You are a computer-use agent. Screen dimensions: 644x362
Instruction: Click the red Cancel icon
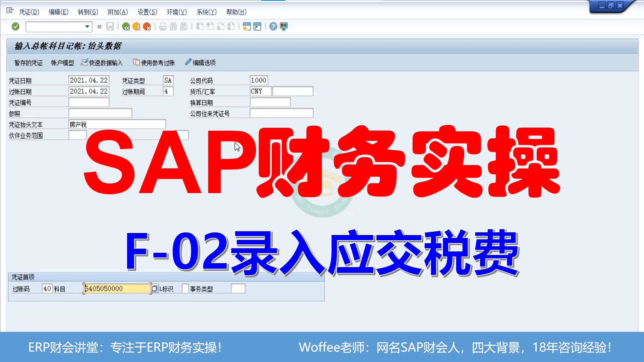pos(147,26)
